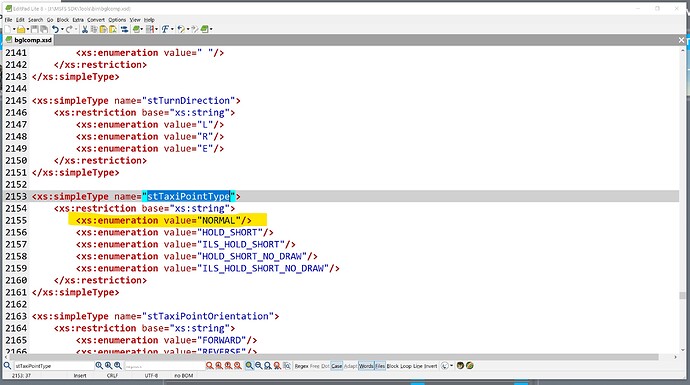Click the green round icon ending search bar

(x=470, y=366)
